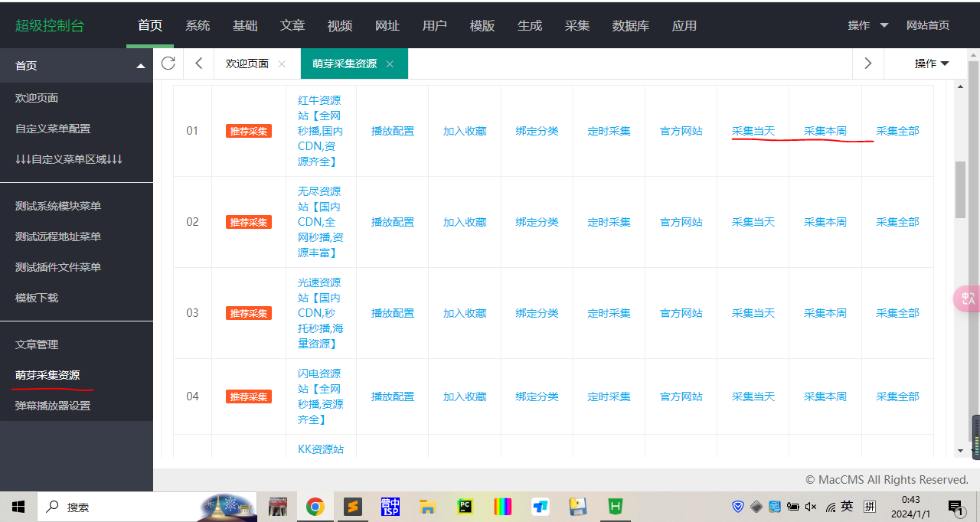
Task: Open the 采集 menu in top navigation
Action: [x=577, y=24]
